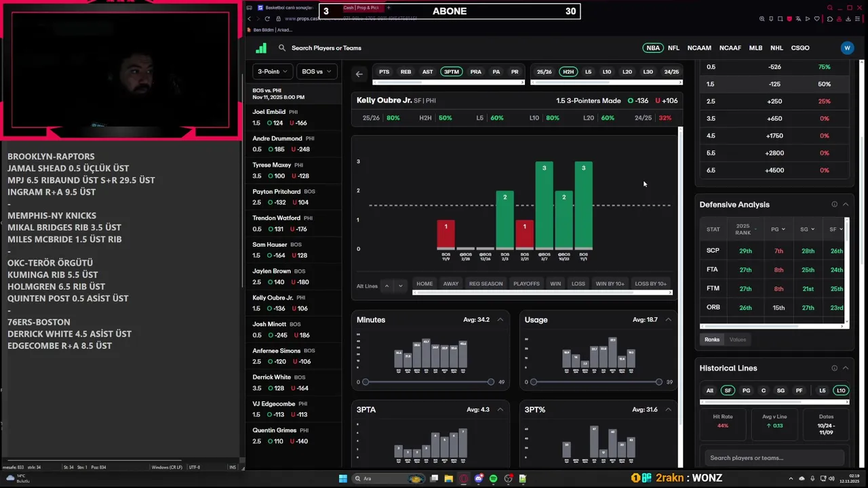This screenshot has height=488, width=868.
Task: Open the 3-Pointers stat dropdown
Action: tap(272, 71)
